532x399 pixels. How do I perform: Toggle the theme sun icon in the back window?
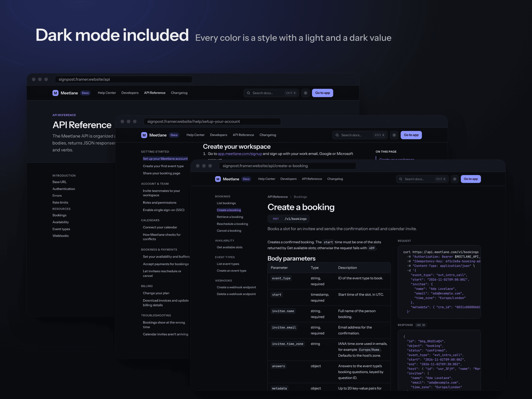coord(305,93)
